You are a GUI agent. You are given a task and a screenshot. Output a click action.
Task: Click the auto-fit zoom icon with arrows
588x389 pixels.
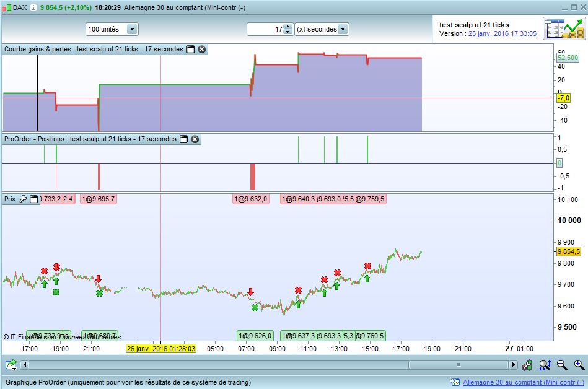point(545,365)
